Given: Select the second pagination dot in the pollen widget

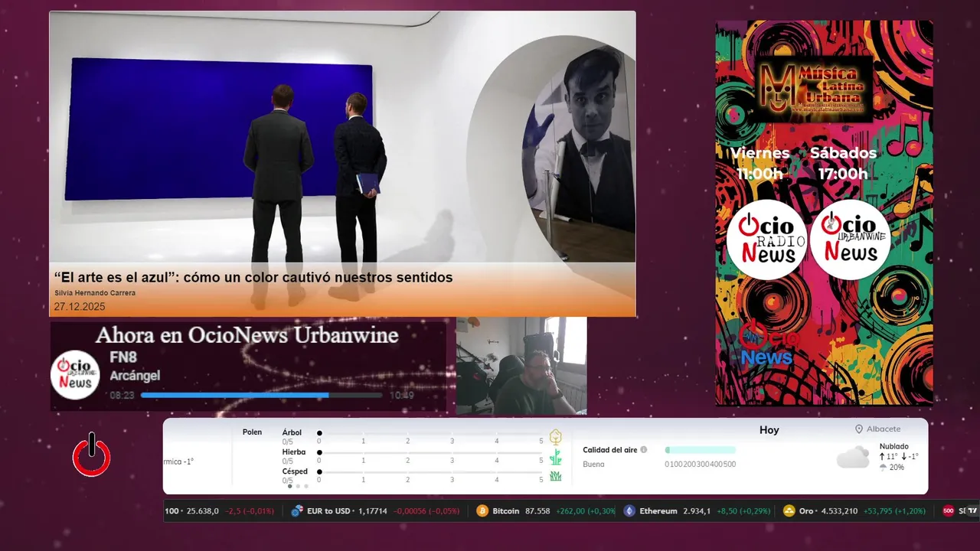Looking at the screenshot, I should pos(298,486).
